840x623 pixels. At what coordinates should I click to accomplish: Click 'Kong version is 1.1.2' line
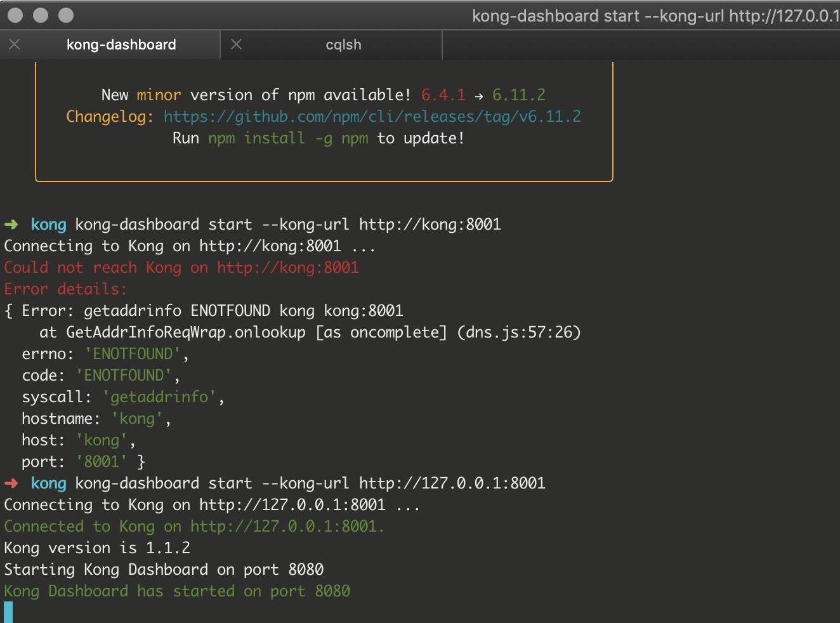click(x=97, y=548)
